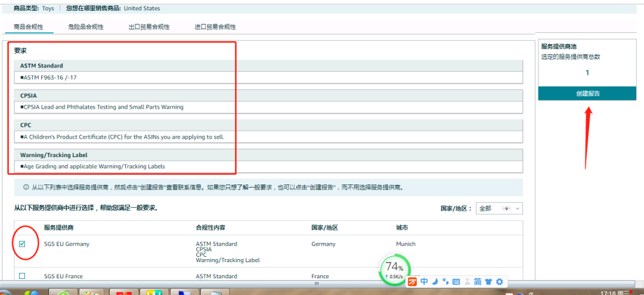
Task: Open the shirt skin icon in the IME bar
Action: (x=488, y=282)
